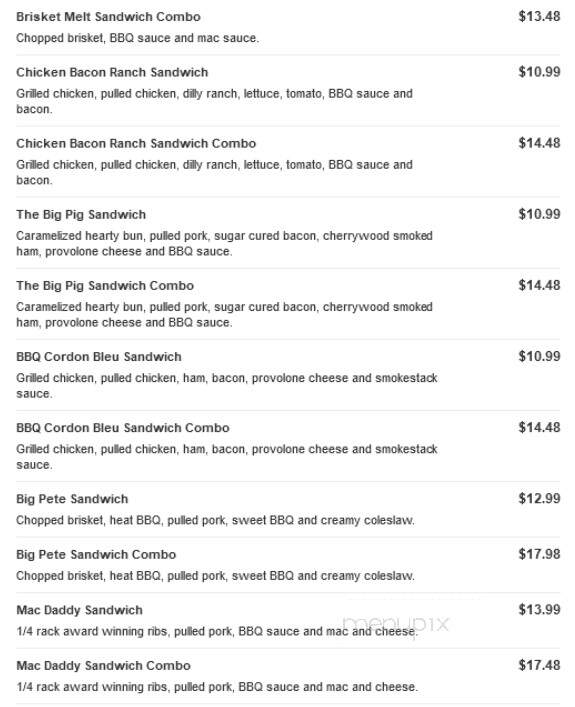Open Mac Daddy Sandwich Combo
Viewport: 575px width, 707px height.
(103, 666)
